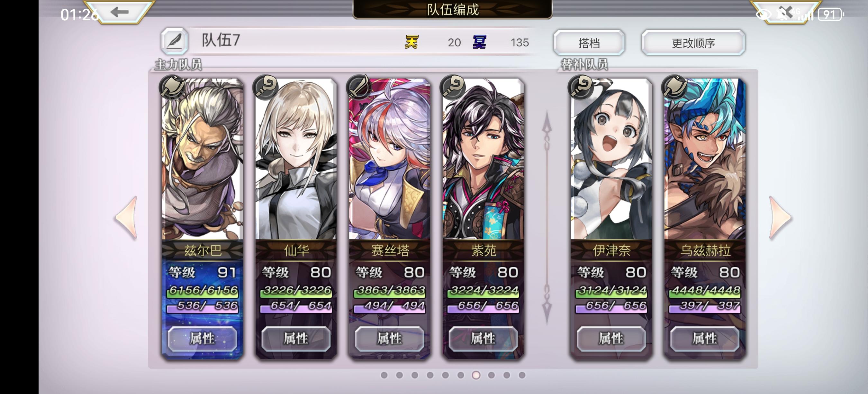Tap the axe icon on 乌兹赫拉 card
Screen dimensions: 868x394
click(x=674, y=87)
